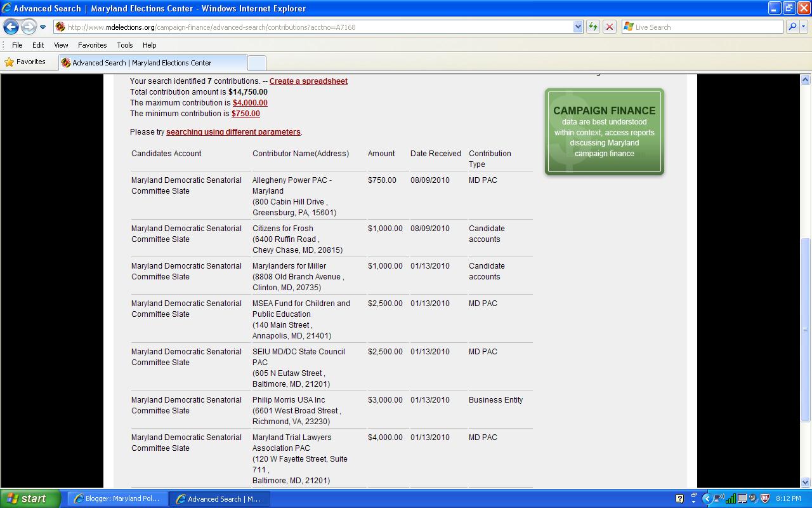The image size is (812, 508).
Task: Click the Business Entity contribution type
Action: 496,400
